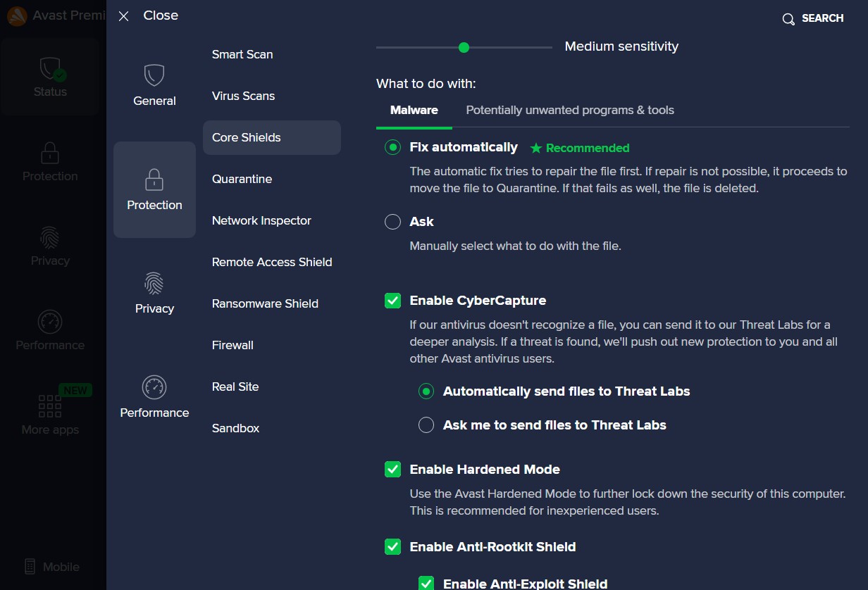
Task: Switch to Potentially unwanted programs & tools tab
Action: [569, 111]
